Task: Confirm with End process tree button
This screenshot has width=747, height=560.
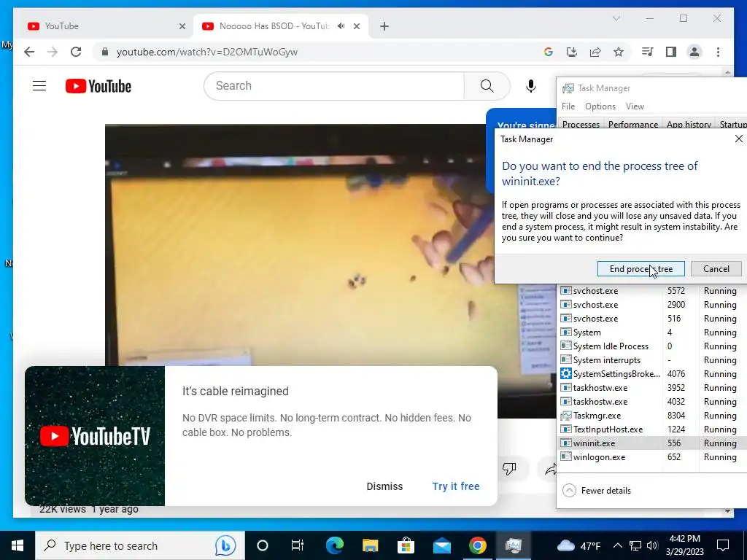Action: pyautogui.click(x=640, y=269)
